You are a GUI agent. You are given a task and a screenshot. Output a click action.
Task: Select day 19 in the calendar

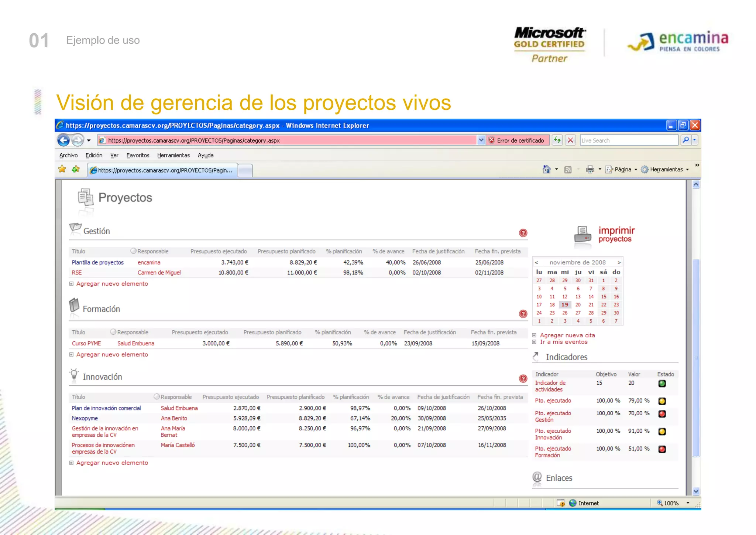click(x=565, y=304)
